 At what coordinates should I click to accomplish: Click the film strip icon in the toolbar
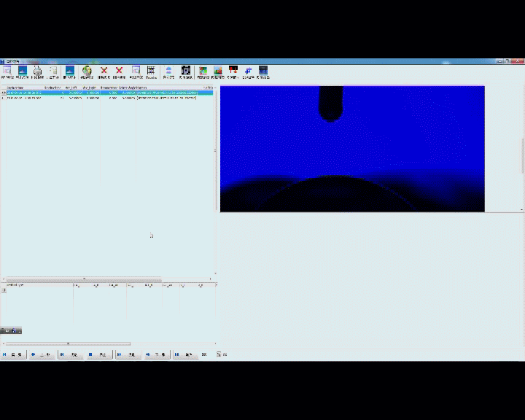tap(151, 70)
